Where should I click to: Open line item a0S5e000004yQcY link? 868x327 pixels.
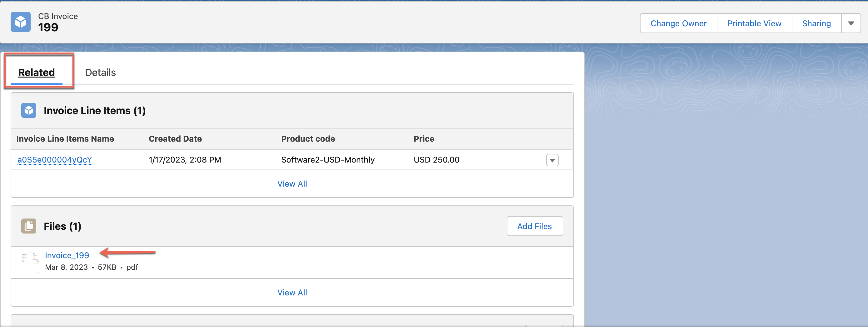[x=55, y=160]
